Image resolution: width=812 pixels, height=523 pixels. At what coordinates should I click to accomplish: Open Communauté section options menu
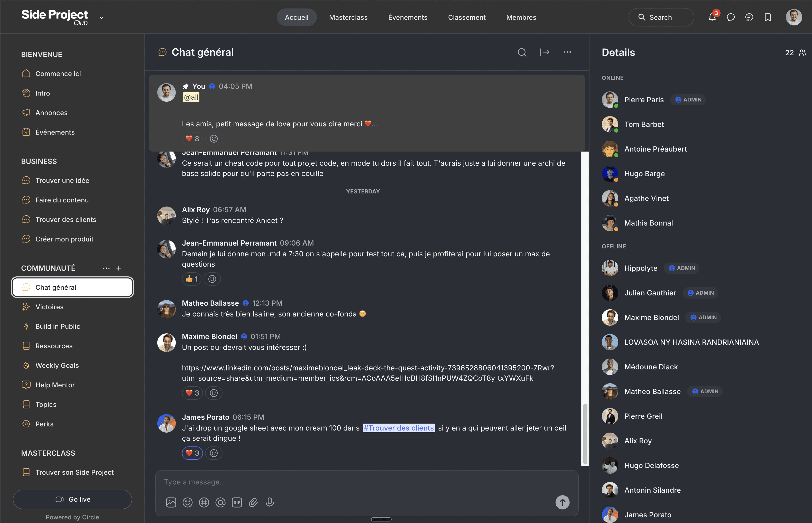[x=106, y=268]
